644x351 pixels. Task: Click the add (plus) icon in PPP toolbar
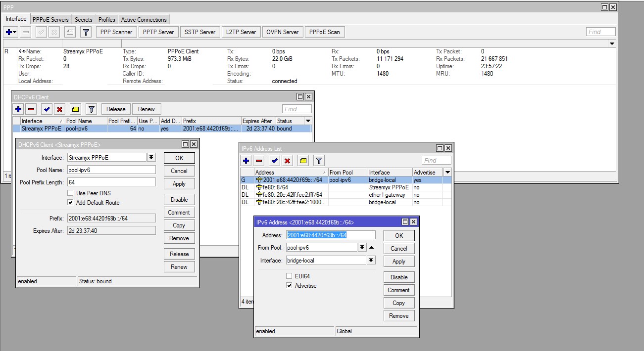pyautogui.click(x=9, y=32)
